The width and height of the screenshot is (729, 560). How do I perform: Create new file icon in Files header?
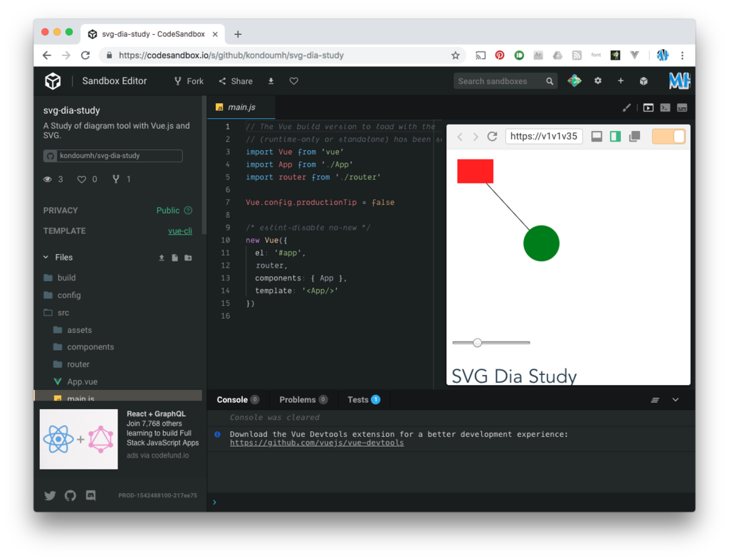pos(175,258)
